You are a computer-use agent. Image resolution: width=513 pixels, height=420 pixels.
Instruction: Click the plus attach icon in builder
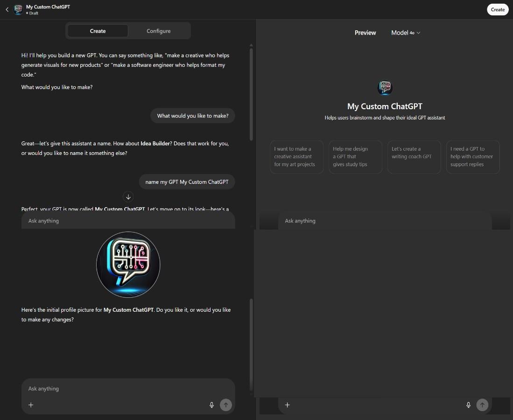[x=31, y=405]
